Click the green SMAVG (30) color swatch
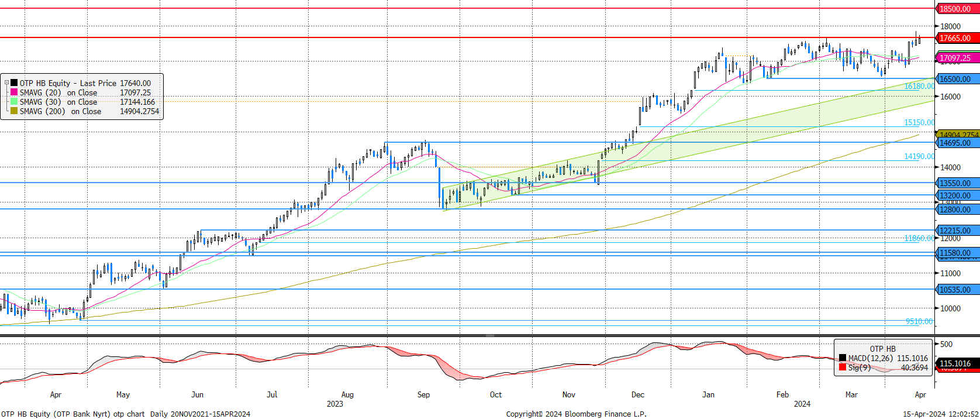This screenshot has width=980, height=419. tap(14, 102)
